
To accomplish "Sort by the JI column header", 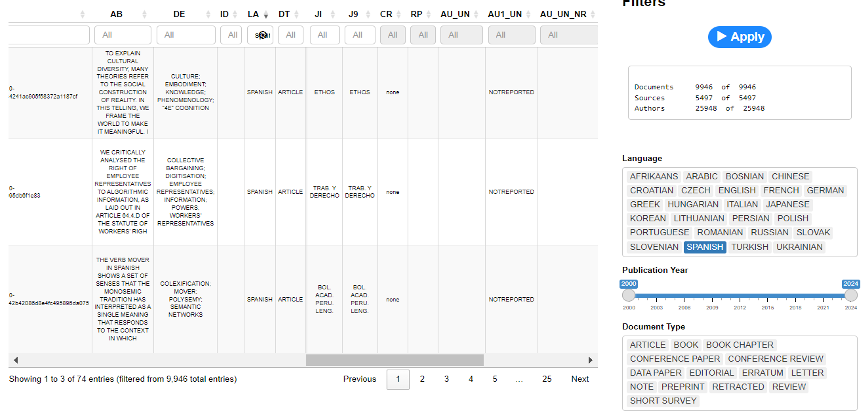I will 318,14.
